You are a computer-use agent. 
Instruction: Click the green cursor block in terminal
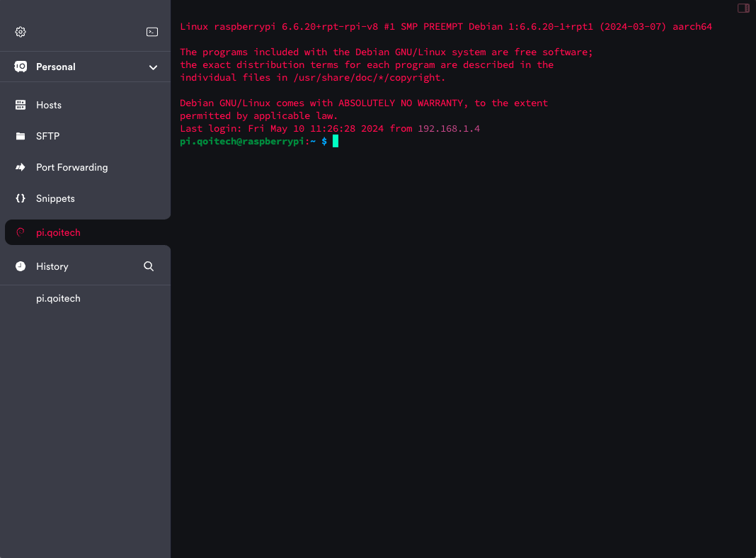[335, 141]
